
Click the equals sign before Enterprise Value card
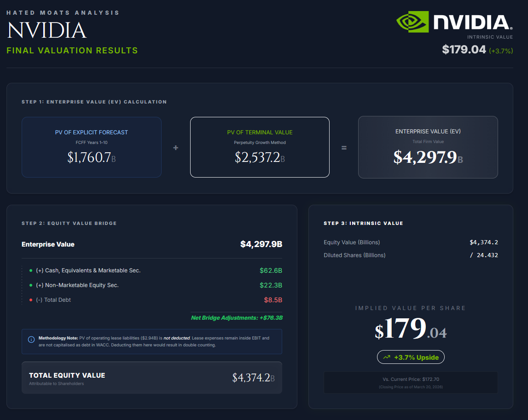(x=344, y=148)
